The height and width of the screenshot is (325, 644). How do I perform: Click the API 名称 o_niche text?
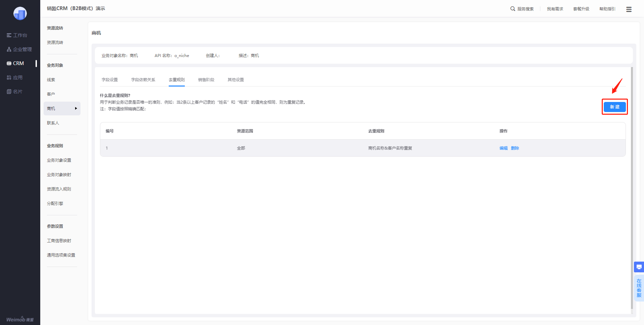(x=172, y=56)
